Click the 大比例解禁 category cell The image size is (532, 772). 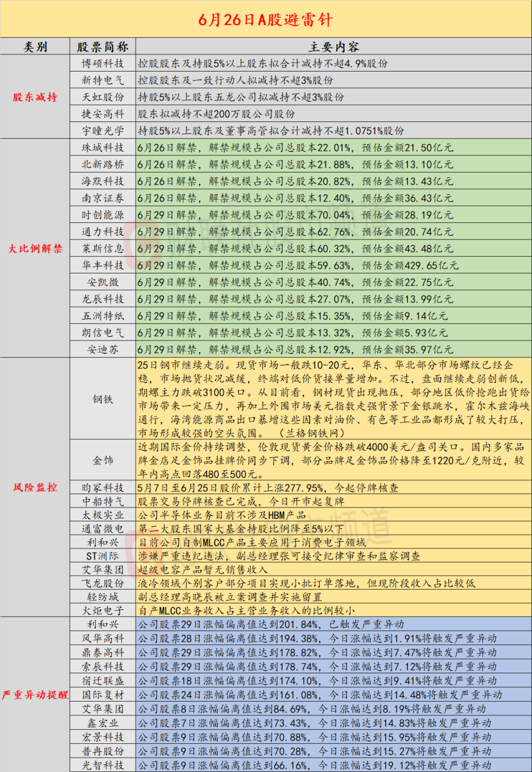coord(35,248)
